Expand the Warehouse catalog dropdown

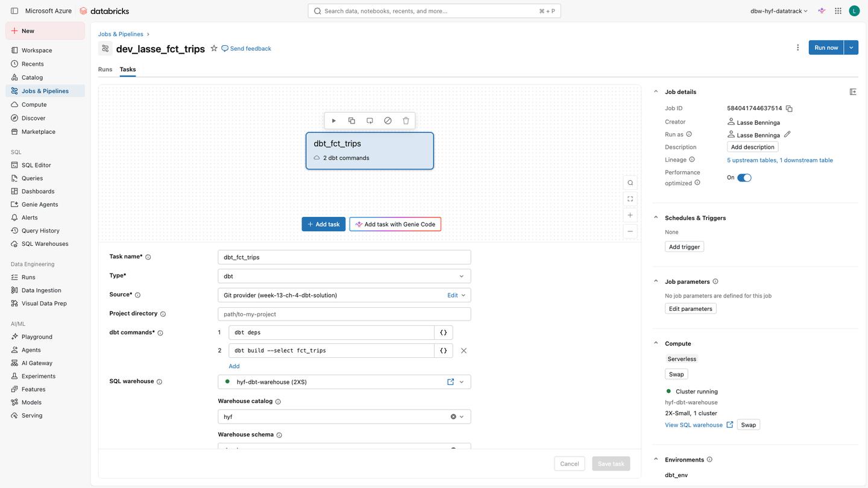(462, 417)
